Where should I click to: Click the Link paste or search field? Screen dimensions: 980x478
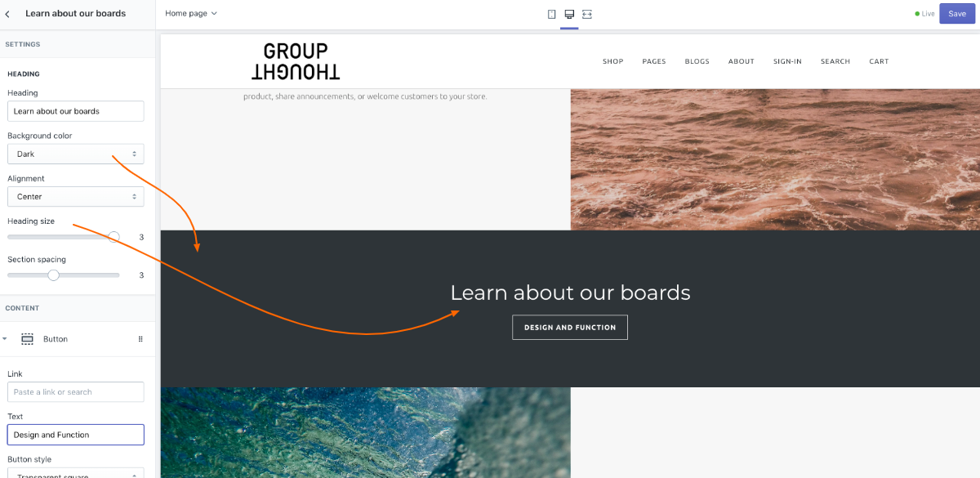(x=76, y=392)
